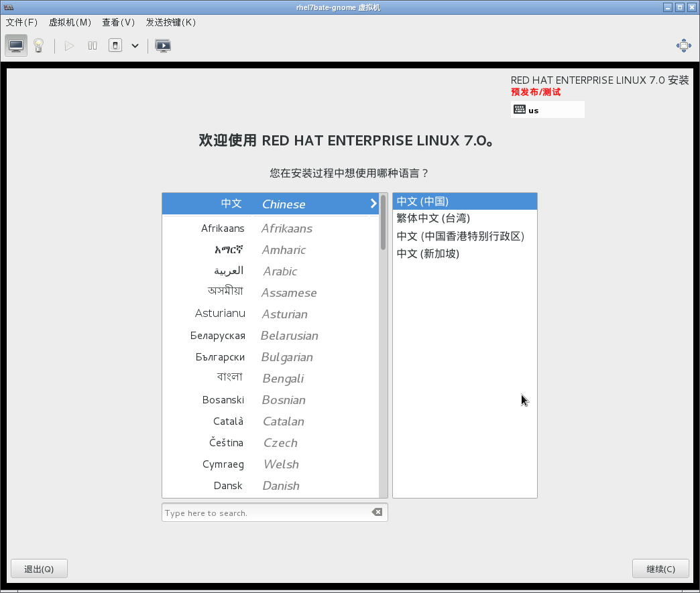Show the graphical console view
Image resolution: width=700 pixels, height=593 pixels.
click(x=16, y=46)
